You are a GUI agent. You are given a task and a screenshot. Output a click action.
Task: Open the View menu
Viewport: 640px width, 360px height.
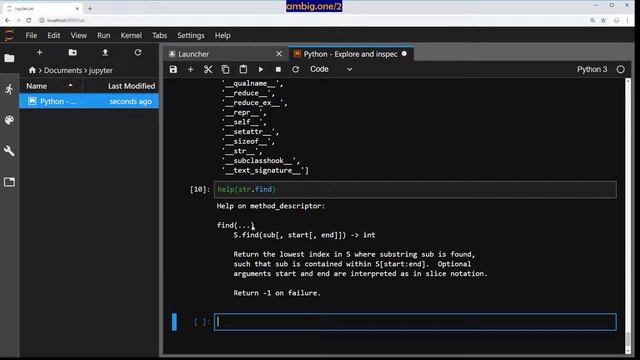pos(78,36)
